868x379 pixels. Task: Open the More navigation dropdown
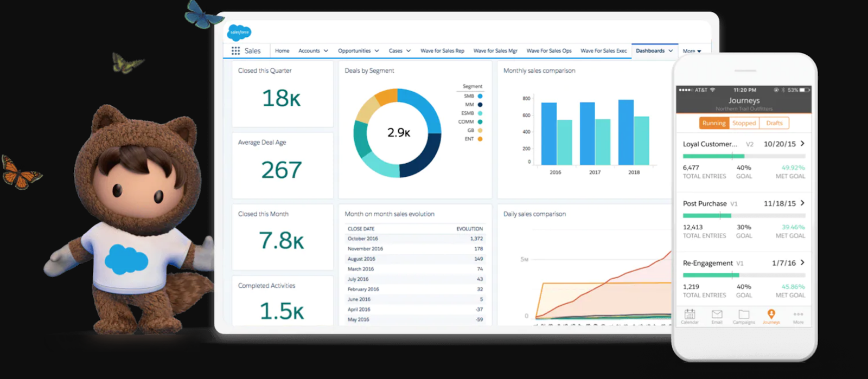[692, 51]
